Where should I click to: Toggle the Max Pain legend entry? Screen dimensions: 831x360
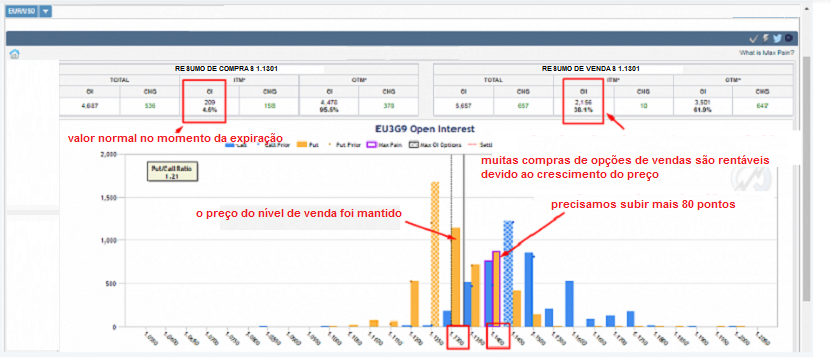385,144
